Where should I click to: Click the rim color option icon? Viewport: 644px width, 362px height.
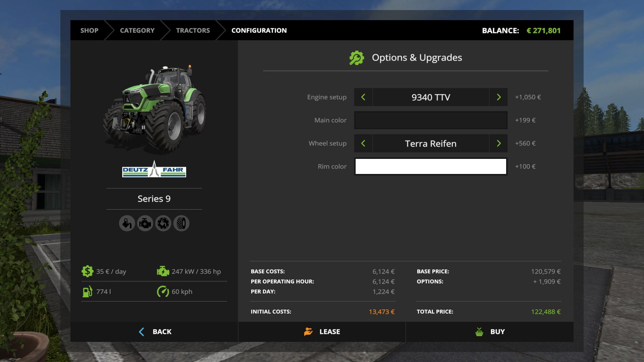pos(163,223)
